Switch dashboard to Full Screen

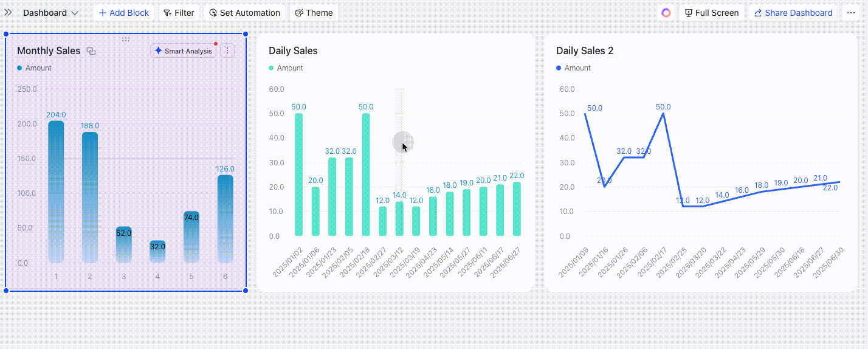[x=711, y=13]
